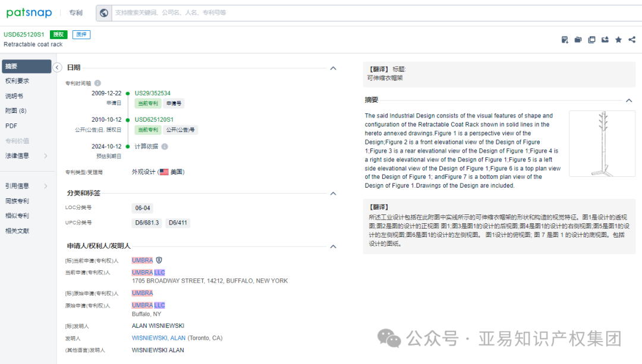Click the 外观设计 patent type text

pos(143,172)
